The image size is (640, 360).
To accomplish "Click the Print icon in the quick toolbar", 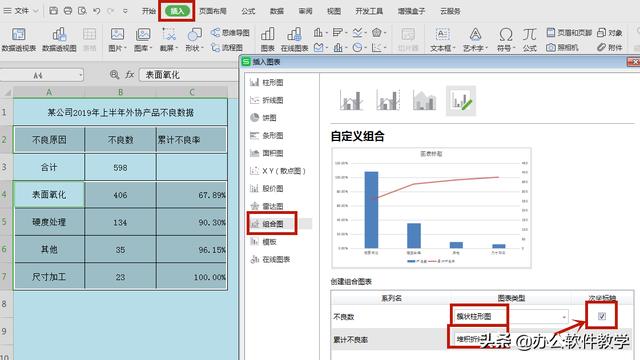I will [68, 11].
